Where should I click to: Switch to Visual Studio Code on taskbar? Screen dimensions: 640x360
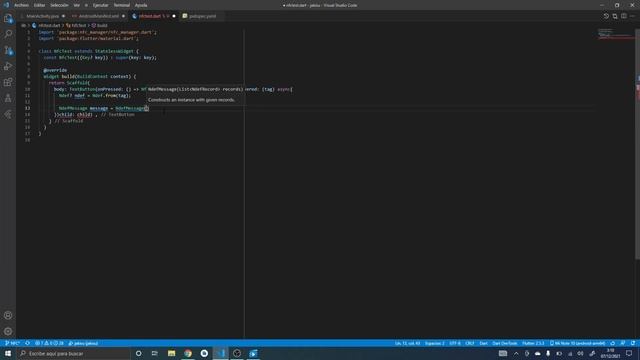(221, 353)
